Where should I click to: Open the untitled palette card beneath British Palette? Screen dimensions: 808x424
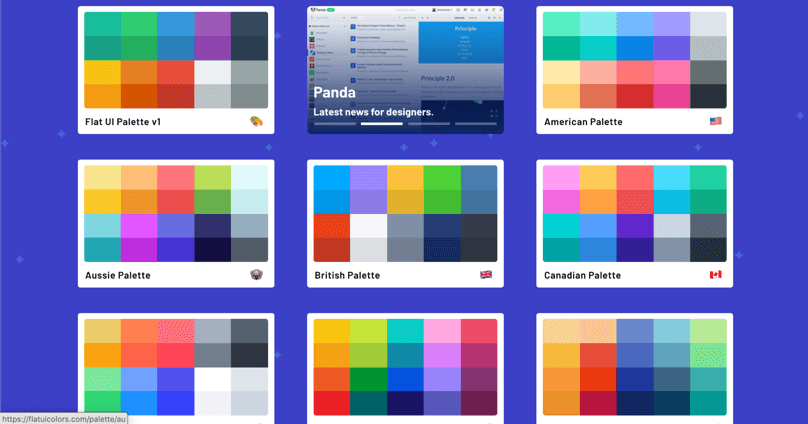click(406, 368)
